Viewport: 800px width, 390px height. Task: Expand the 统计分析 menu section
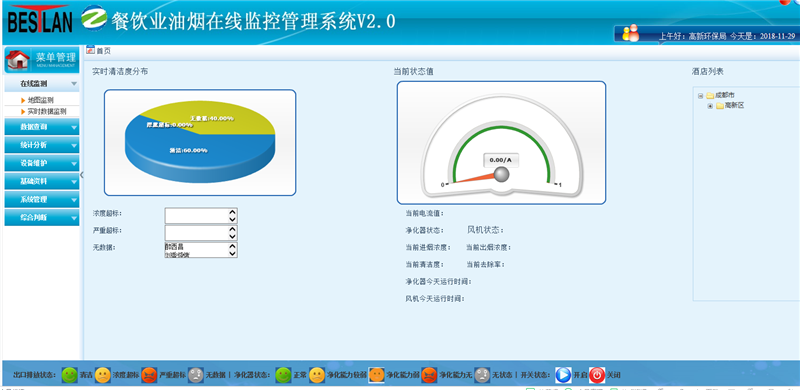pyautogui.click(x=42, y=145)
